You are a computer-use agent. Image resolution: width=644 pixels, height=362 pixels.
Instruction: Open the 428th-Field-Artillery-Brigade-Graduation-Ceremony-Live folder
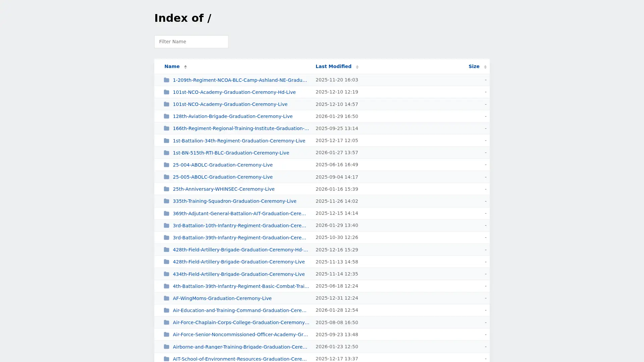click(x=239, y=262)
